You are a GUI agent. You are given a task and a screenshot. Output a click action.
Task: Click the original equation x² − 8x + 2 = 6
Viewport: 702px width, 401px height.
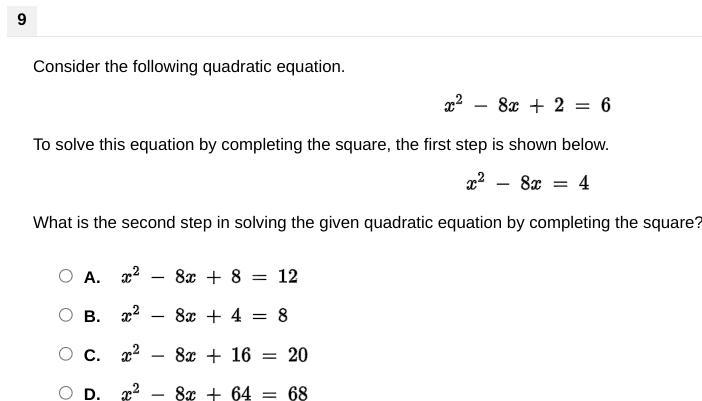click(527, 105)
